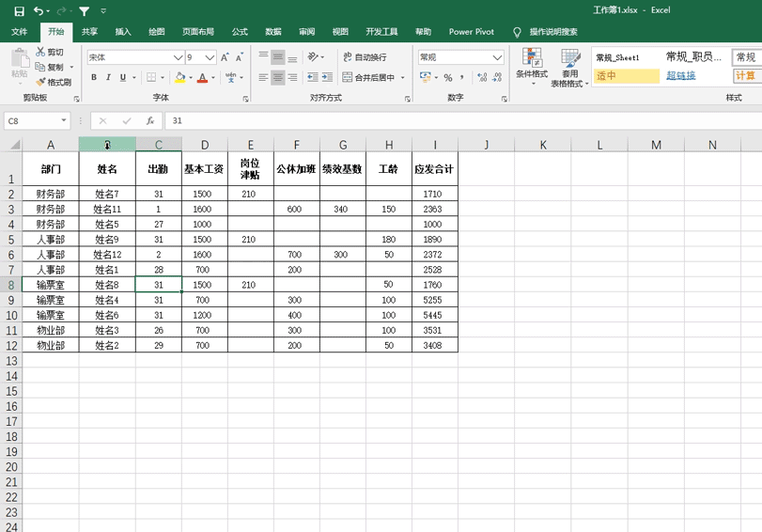Click the filter funnel icon in title bar
The width and height of the screenshot is (762, 532).
tap(84, 10)
